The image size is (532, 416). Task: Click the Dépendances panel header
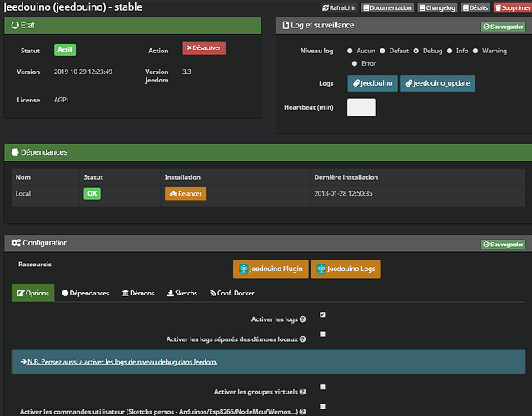[268, 152]
